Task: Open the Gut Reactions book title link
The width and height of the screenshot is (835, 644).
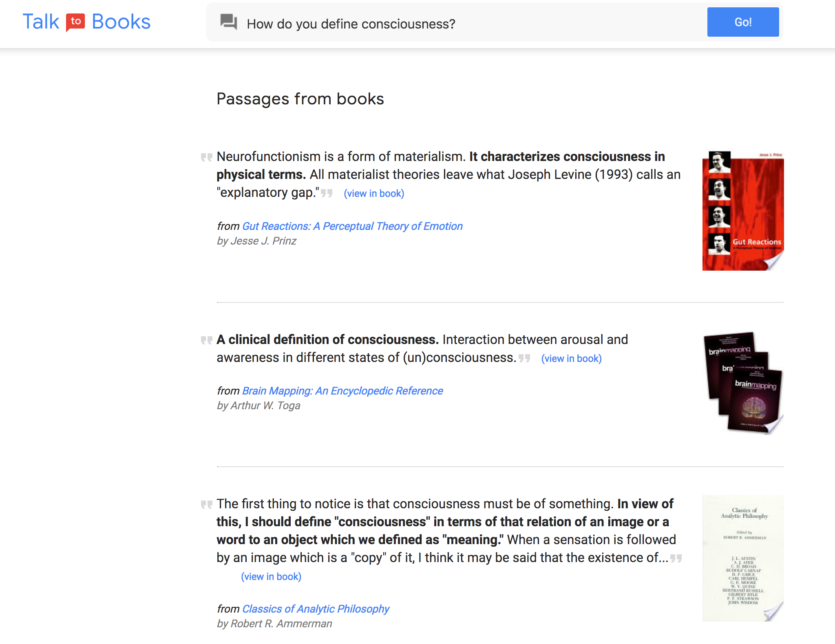Action: tap(352, 226)
